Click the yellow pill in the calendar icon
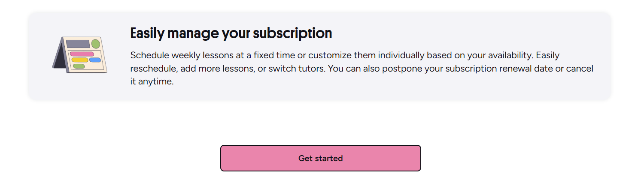The height and width of the screenshot is (186, 644). click(80, 60)
